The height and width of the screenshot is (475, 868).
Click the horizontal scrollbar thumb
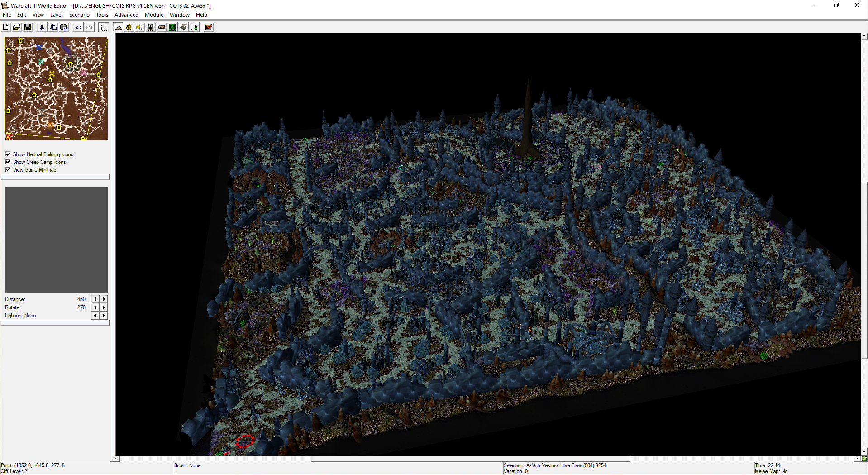(x=471, y=459)
